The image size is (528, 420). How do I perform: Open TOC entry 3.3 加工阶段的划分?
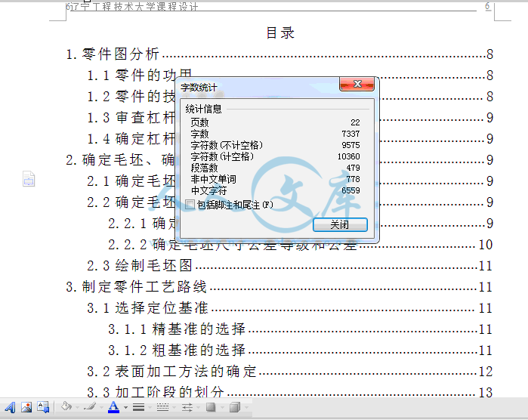click(x=289, y=392)
